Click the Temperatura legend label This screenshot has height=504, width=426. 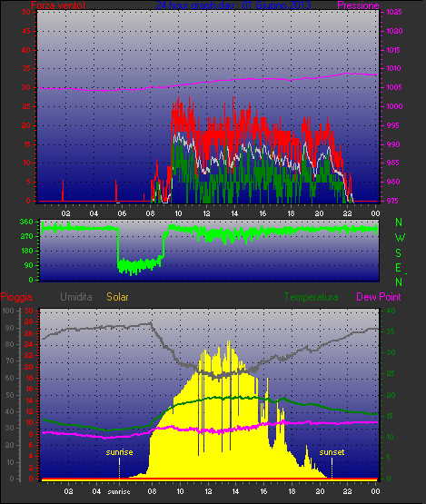pyautogui.click(x=311, y=297)
